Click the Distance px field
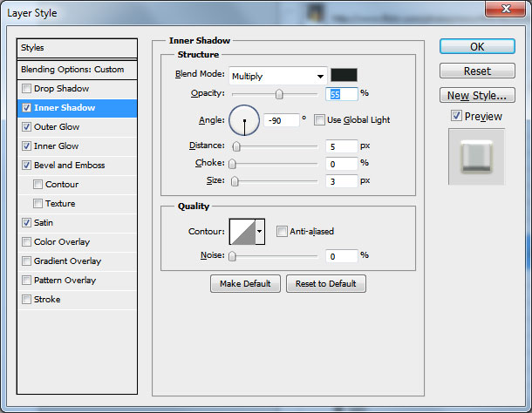Screen dimensions: 532x413 click(341, 146)
